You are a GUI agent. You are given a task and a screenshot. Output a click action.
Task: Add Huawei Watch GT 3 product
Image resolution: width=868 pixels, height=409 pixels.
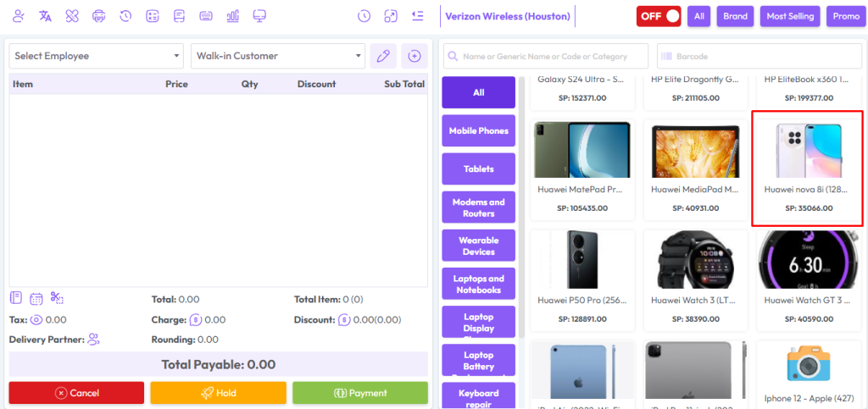point(810,279)
